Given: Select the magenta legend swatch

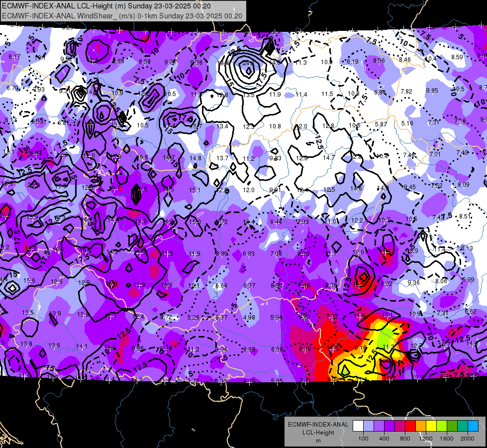Looking at the screenshot, I should 400,426.
